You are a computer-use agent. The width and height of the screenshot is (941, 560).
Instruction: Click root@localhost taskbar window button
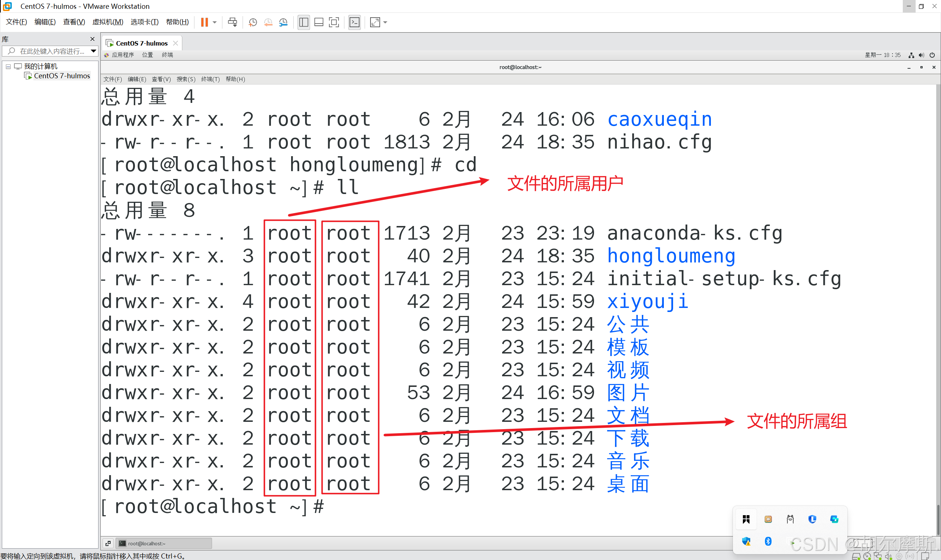point(164,543)
